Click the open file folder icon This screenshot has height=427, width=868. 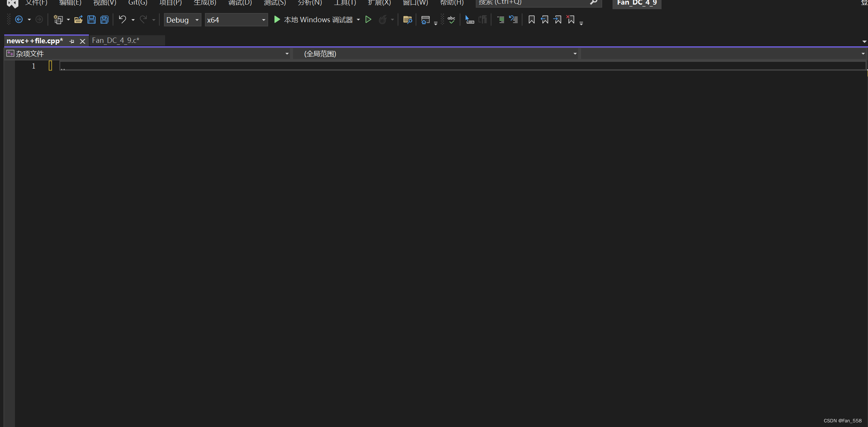[78, 20]
